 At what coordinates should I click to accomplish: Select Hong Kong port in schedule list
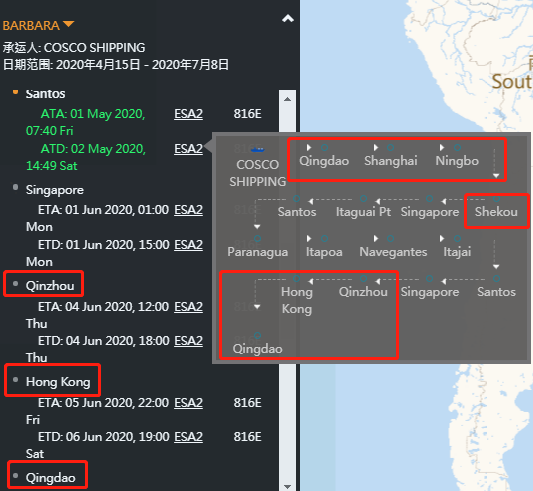pyautogui.click(x=58, y=382)
